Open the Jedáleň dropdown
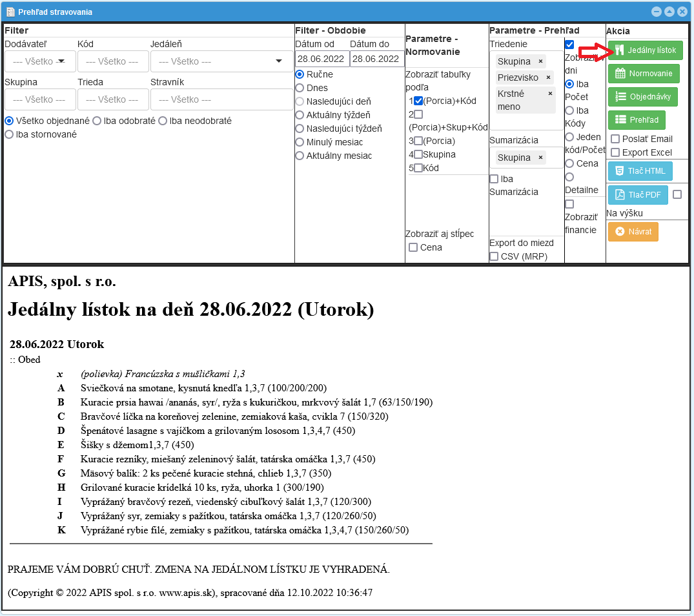This screenshot has height=616, width=694. click(x=221, y=60)
